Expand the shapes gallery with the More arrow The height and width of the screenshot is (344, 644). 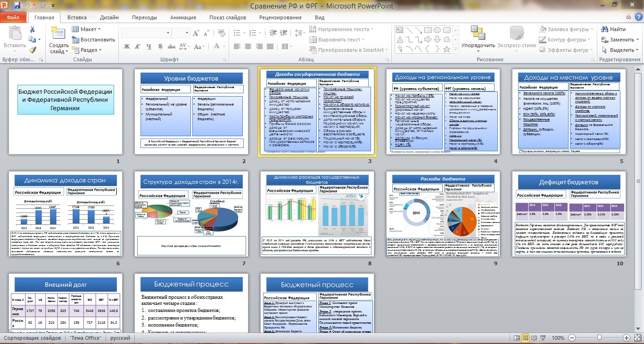[x=455, y=49]
